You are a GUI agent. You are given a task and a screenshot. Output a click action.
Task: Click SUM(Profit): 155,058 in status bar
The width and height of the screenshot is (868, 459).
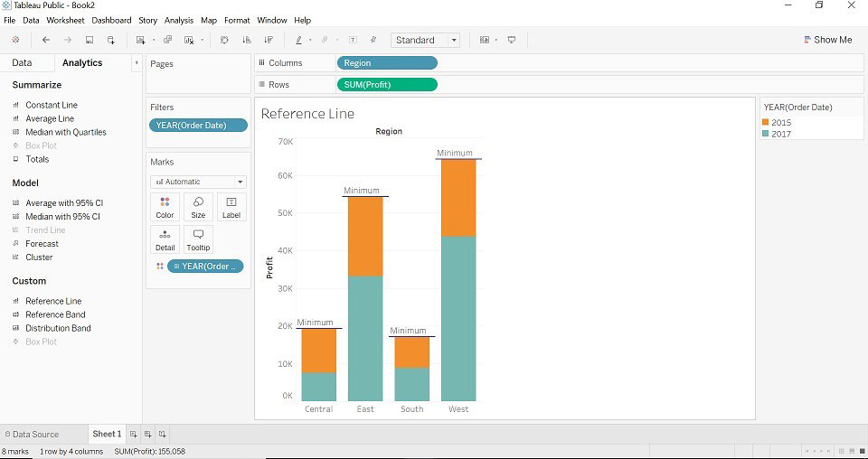(x=150, y=451)
